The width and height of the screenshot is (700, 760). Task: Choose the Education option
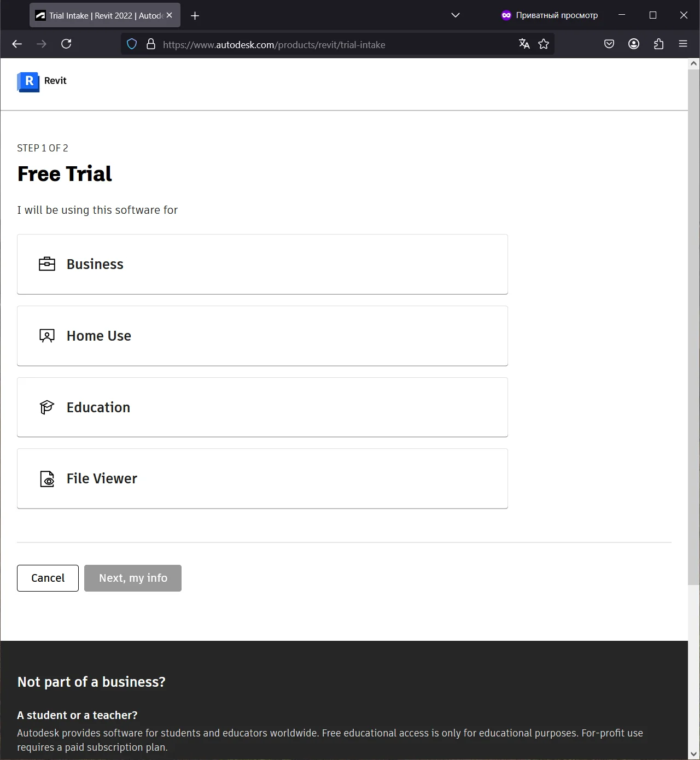262,407
